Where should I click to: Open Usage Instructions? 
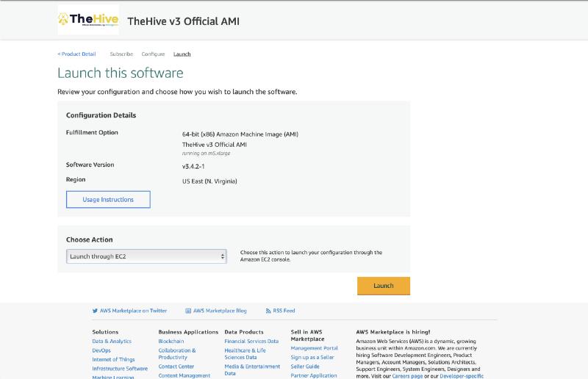pyautogui.click(x=108, y=200)
